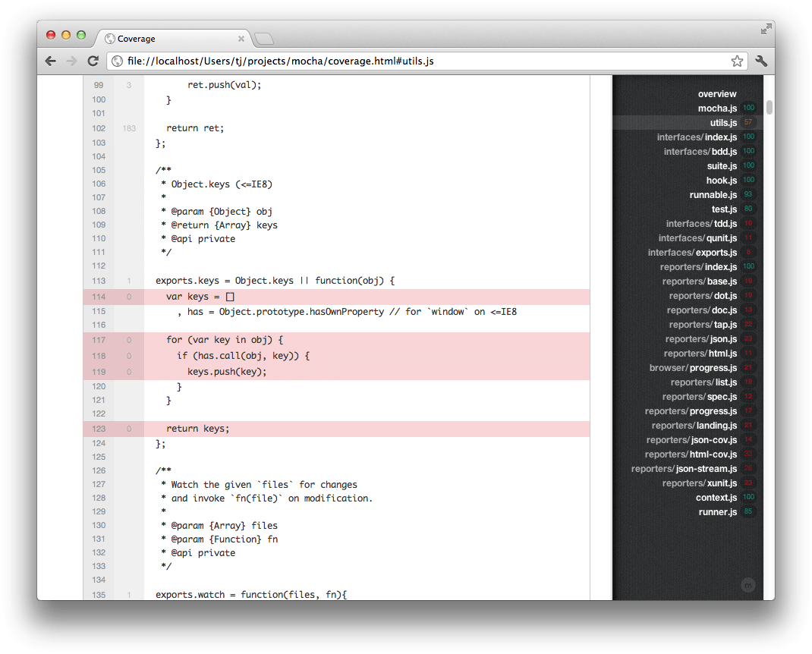Click comment '* @param {Function} fn'
This screenshot has width=812, height=654.
tap(219, 539)
